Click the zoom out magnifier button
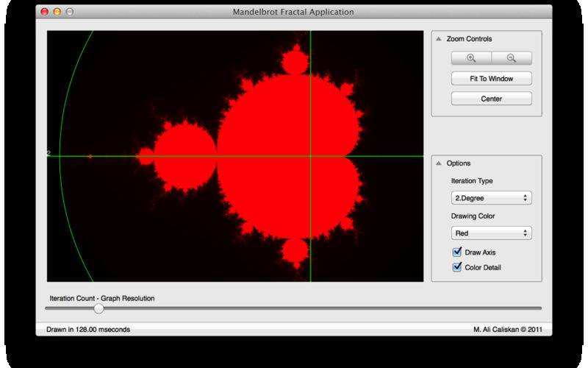Image resolution: width=588 pixels, height=368 pixels. (512, 58)
